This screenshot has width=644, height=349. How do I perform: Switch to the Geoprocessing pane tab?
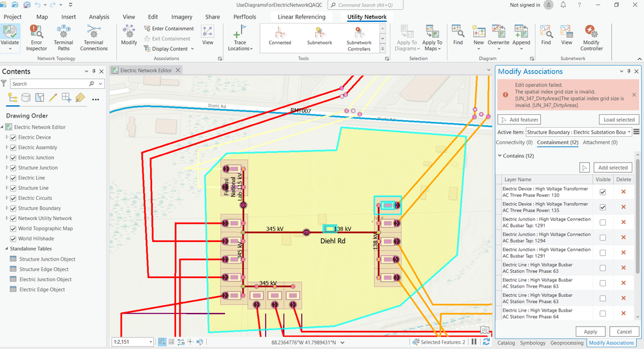click(567, 343)
